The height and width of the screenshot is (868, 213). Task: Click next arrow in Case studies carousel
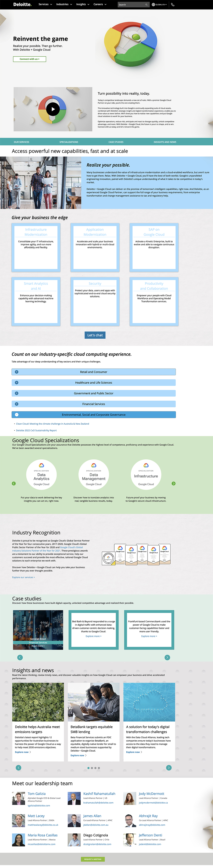167,657
